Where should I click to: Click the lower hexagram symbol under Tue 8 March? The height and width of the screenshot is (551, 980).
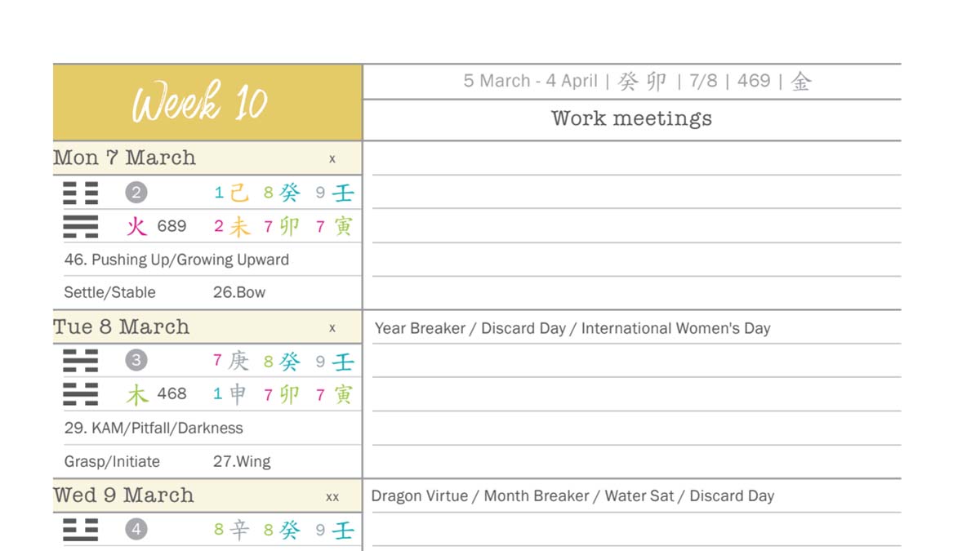80,394
